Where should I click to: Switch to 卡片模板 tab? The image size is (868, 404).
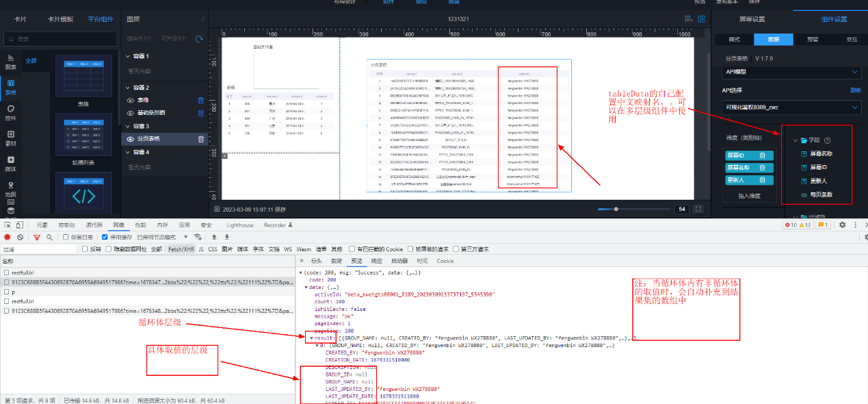(60, 19)
